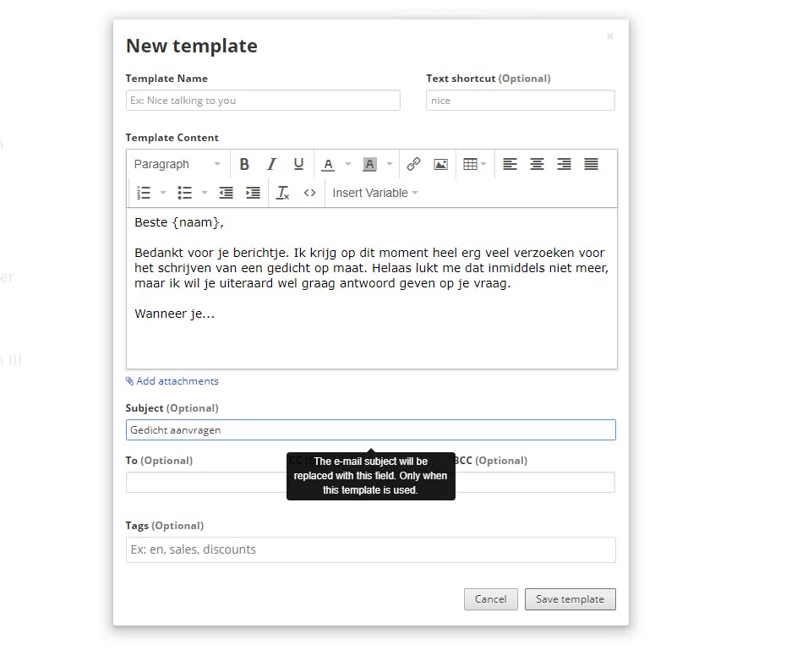Image resolution: width=786 pixels, height=672 pixels.
Task: Toggle the numbered list formatting
Action: coord(142,193)
